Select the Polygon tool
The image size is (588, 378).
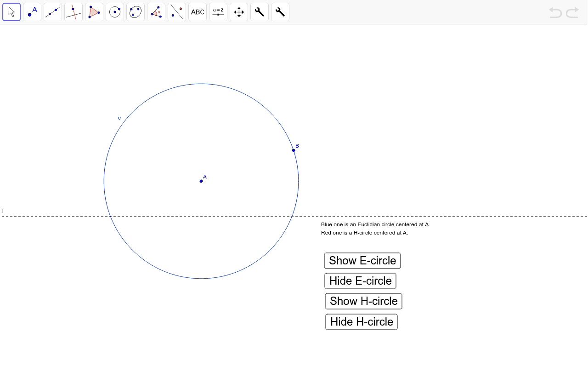pos(94,12)
